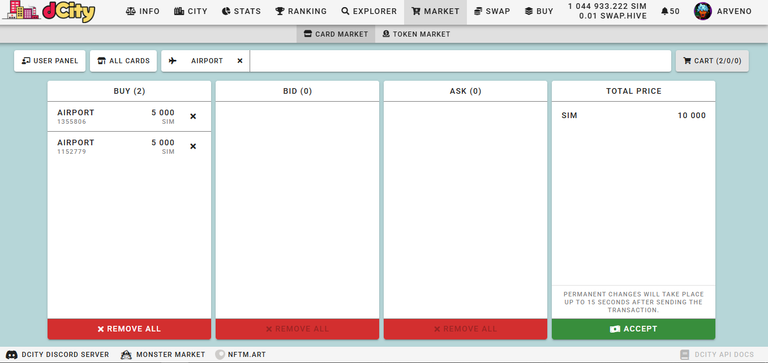The image size is (768, 363).
Task: Remove all items from the Buy column
Action: tap(129, 329)
